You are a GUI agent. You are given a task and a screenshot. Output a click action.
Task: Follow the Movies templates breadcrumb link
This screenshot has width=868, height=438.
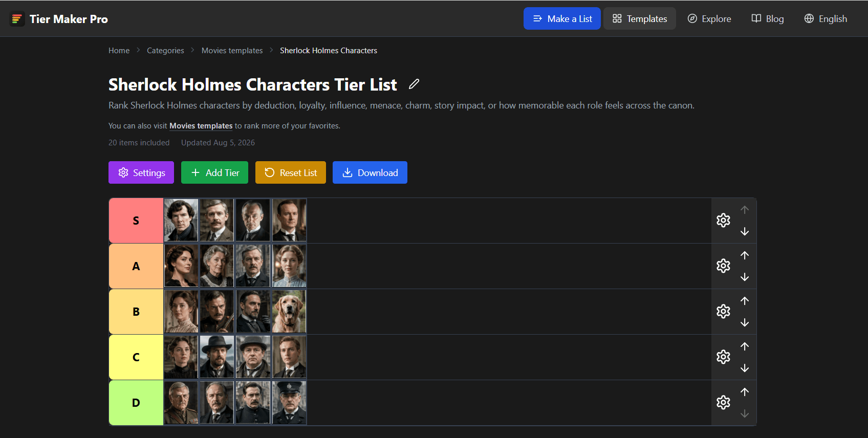[x=232, y=50]
